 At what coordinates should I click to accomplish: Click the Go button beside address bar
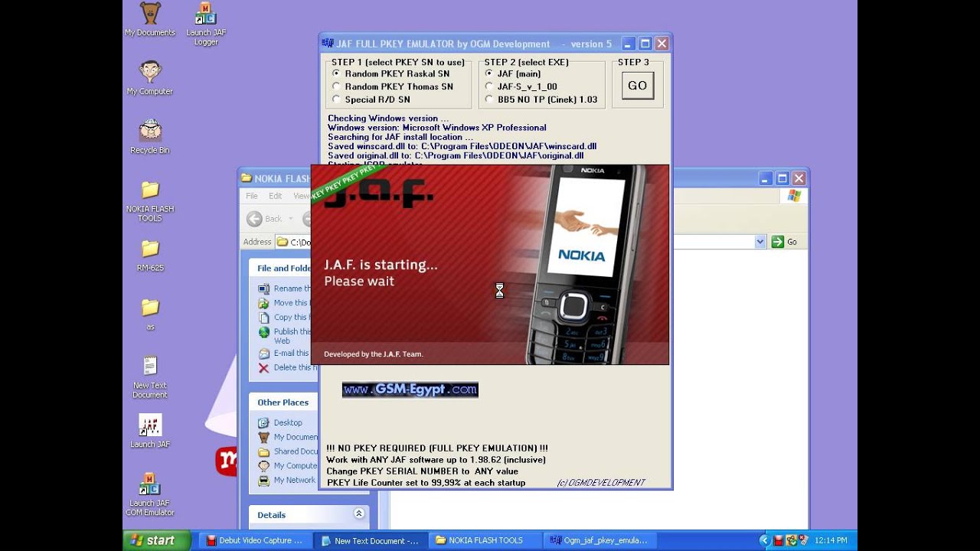pyautogui.click(x=784, y=242)
